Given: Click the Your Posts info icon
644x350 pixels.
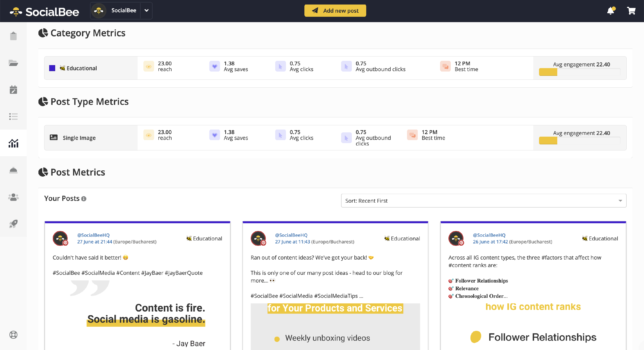Looking at the screenshot, I should click(84, 199).
